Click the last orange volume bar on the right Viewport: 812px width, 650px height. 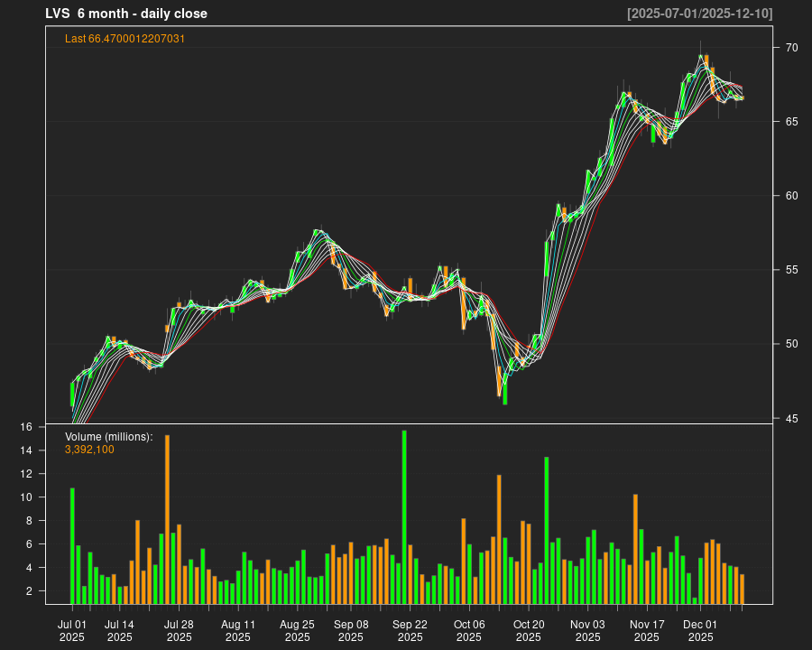tap(743, 589)
